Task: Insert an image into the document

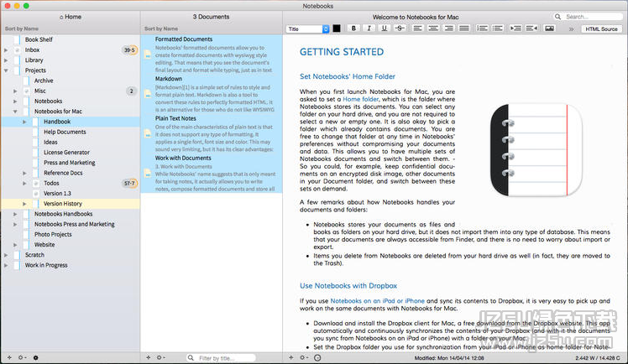Action: click(549, 29)
